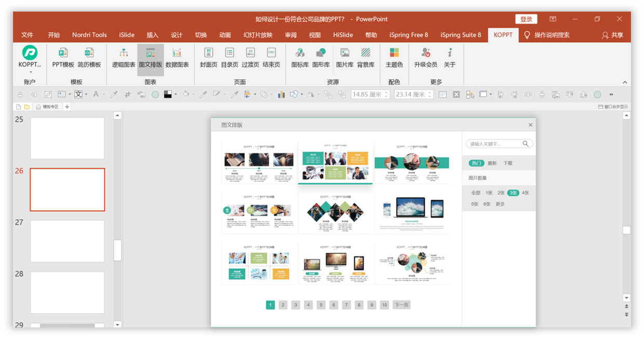644x339 pixels.
Task: Open 简历模板 resume templates
Action: 89,57
